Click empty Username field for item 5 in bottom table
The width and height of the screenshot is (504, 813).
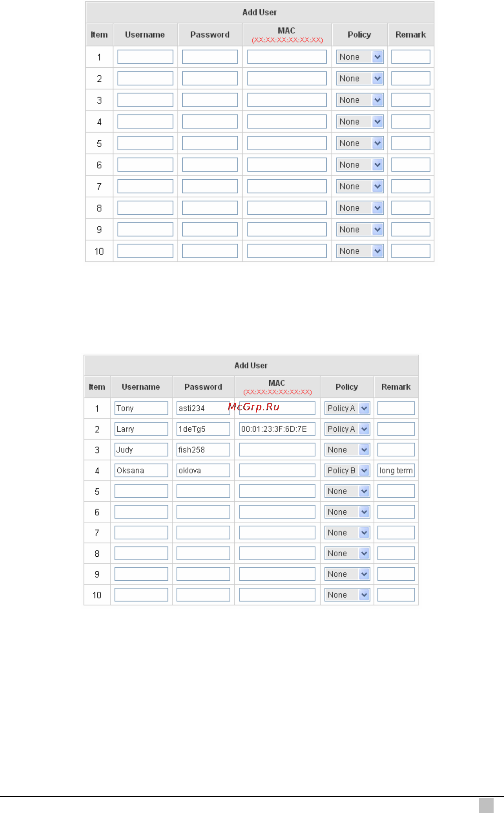[141, 491]
